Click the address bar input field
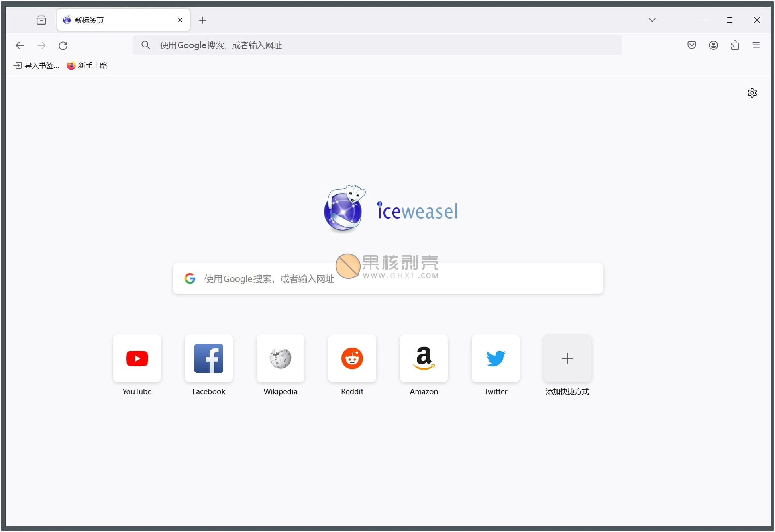The height and width of the screenshot is (532, 775). pyautogui.click(x=377, y=45)
